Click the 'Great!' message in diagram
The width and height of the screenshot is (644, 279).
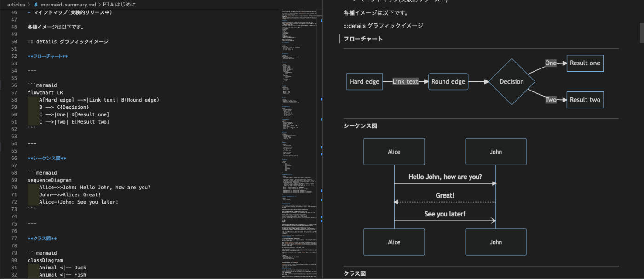[445, 195]
